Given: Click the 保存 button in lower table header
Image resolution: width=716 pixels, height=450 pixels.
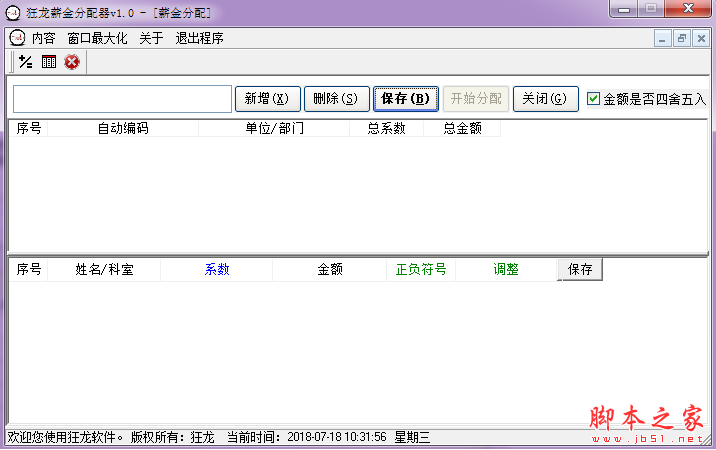Looking at the screenshot, I should point(580,270).
